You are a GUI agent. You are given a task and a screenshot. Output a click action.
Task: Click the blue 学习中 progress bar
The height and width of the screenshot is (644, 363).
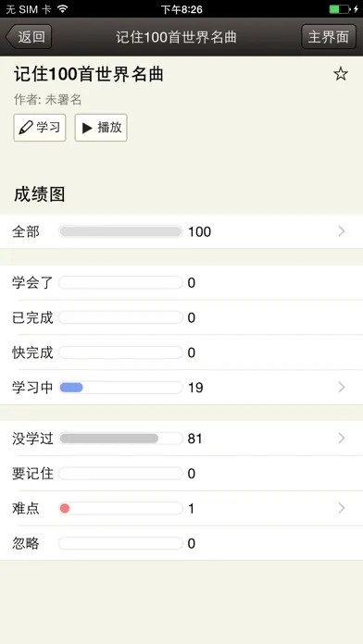tap(71, 388)
